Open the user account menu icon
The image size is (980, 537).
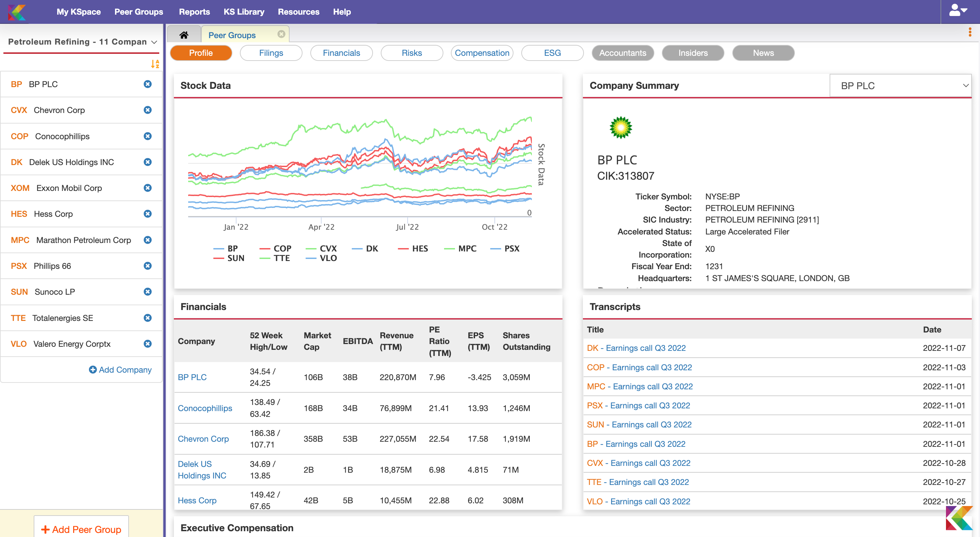(x=958, y=11)
